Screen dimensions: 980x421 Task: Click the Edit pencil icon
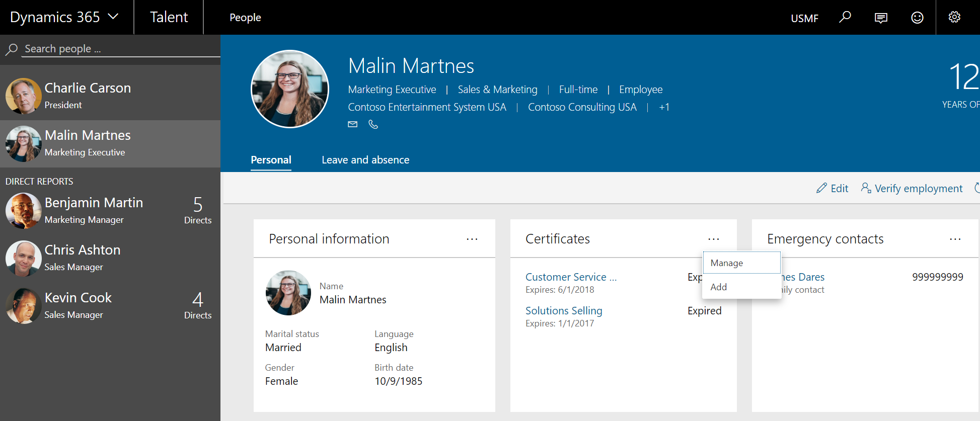click(x=821, y=188)
